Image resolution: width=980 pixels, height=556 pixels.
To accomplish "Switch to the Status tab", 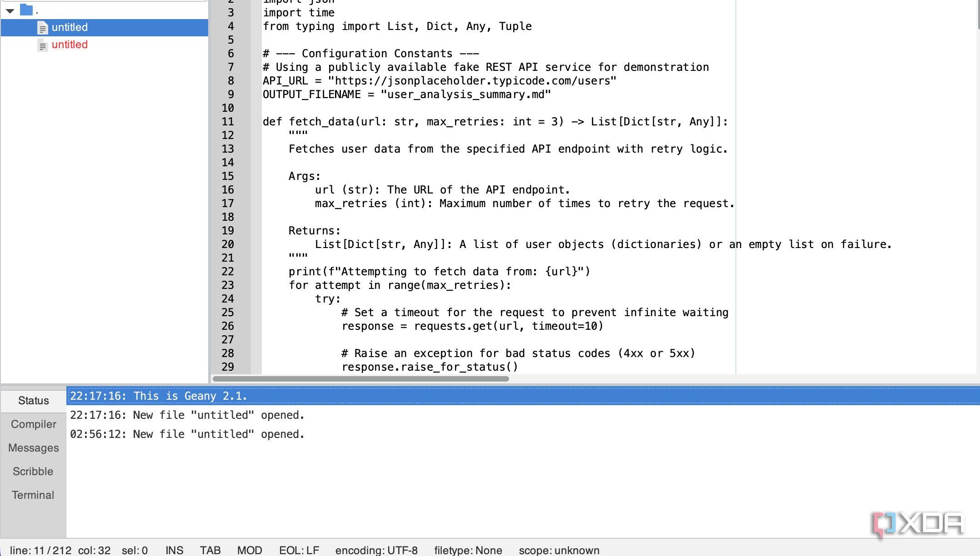I will point(33,401).
